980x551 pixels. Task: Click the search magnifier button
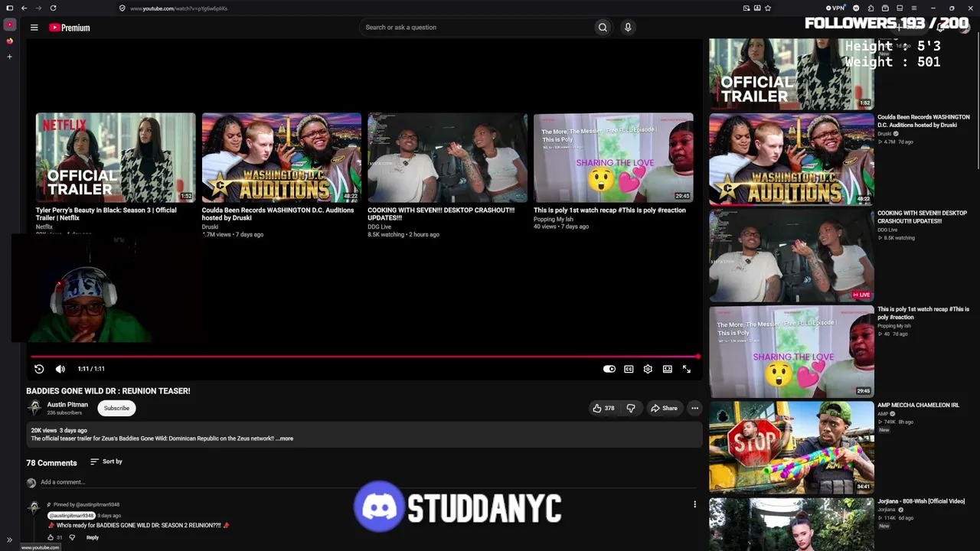tap(603, 28)
